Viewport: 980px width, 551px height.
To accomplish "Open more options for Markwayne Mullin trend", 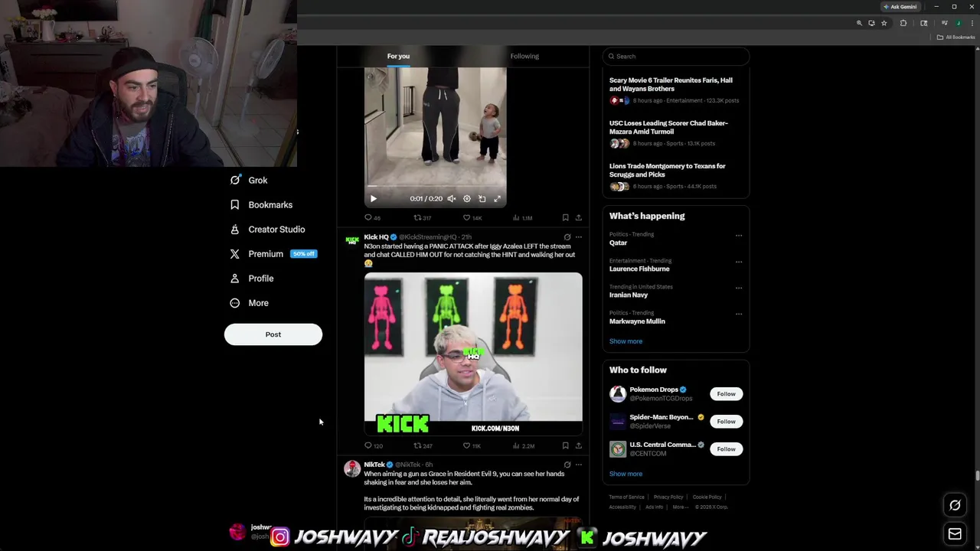I will click(x=739, y=314).
